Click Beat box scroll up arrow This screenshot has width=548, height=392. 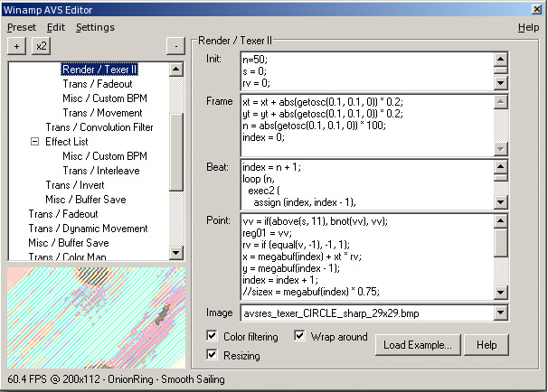pyautogui.click(x=500, y=166)
